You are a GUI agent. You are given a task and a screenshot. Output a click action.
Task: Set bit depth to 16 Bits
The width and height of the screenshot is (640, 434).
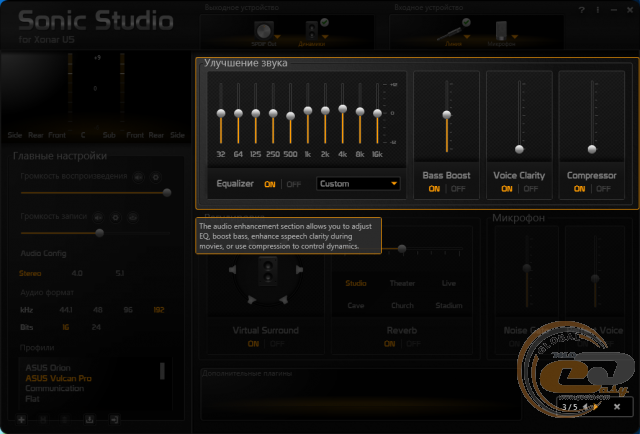pyautogui.click(x=66, y=327)
